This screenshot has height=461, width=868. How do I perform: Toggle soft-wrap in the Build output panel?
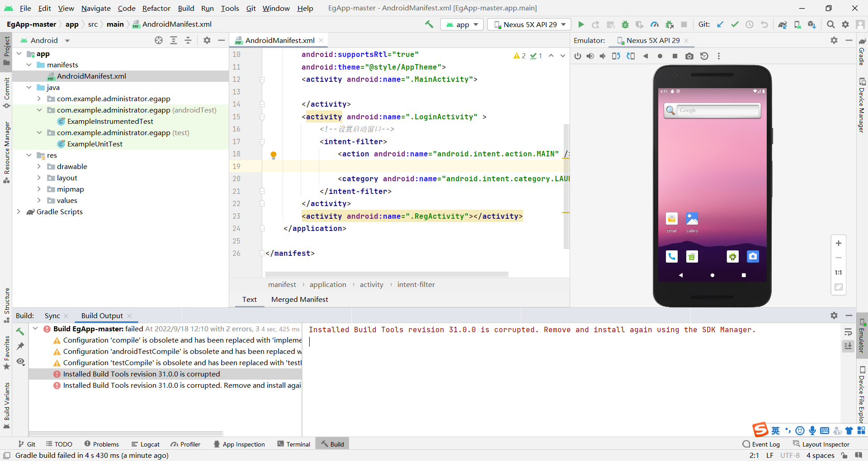(849, 332)
